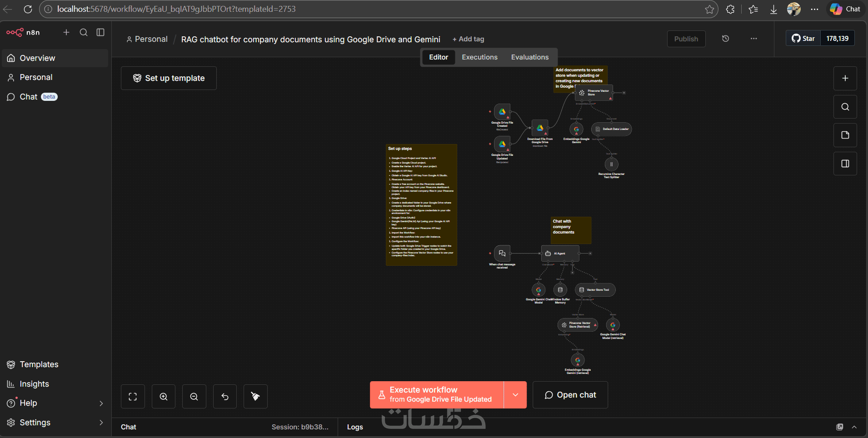Select the AI Agent node
This screenshot has height=438, width=868.
coord(560,254)
